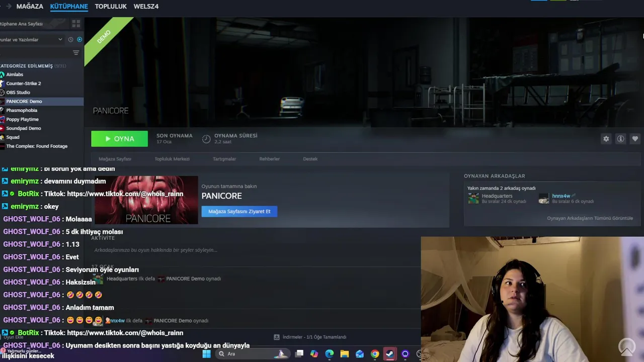Open Task View on the taskbar
The width and height of the screenshot is (644, 362).
[299, 354]
